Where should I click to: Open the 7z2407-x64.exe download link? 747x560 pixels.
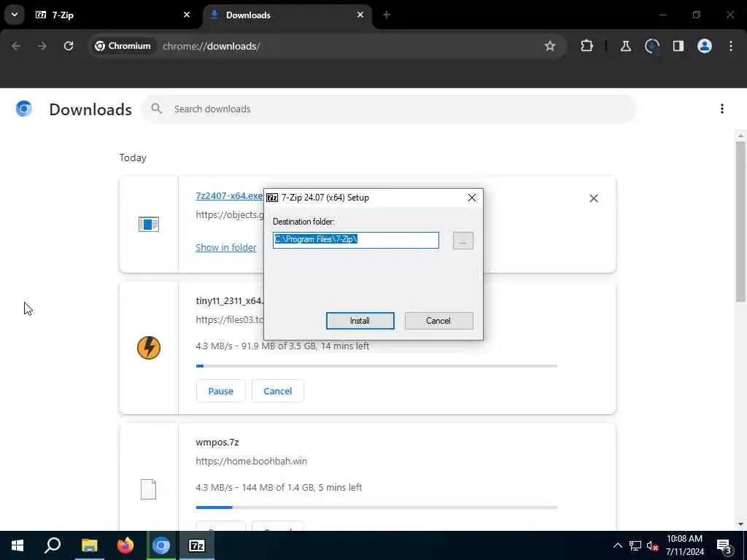pos(228,195)
